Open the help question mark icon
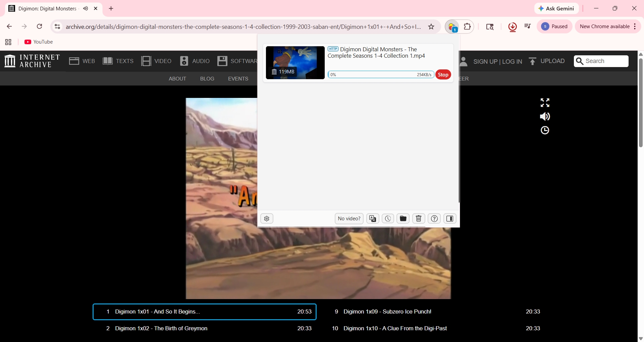 coord(434,218)
